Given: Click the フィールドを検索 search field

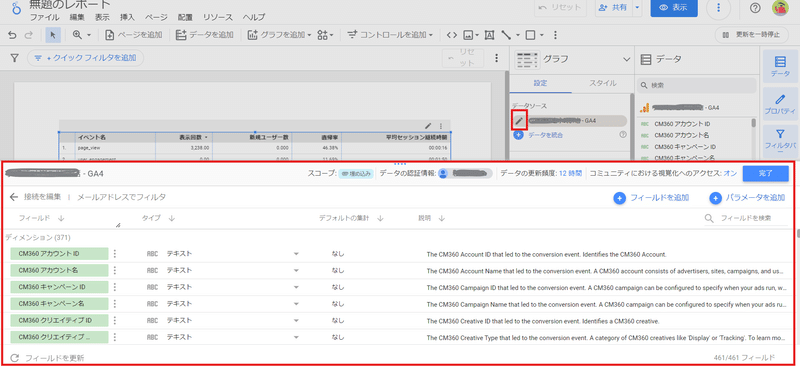Looking at the screenshot, I should [x=746, y=218].
